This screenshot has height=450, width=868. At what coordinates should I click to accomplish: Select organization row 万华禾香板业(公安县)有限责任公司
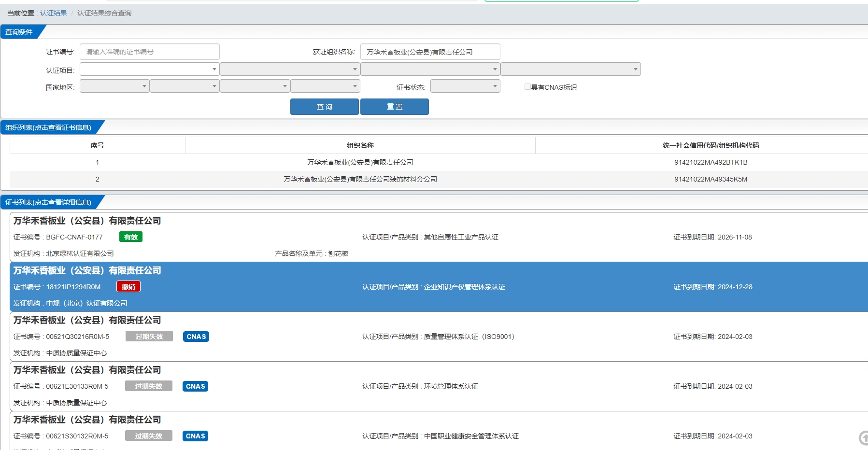[439, 162]
